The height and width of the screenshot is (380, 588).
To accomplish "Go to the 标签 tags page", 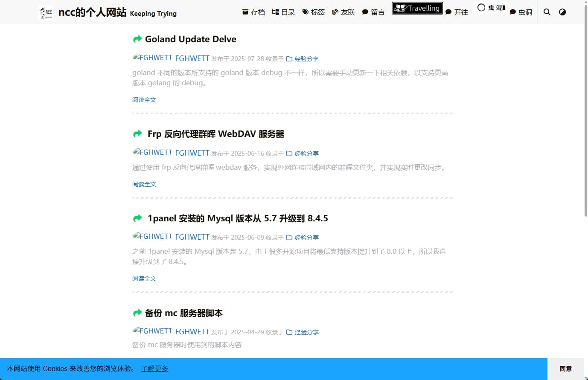I will click(314, 12).
